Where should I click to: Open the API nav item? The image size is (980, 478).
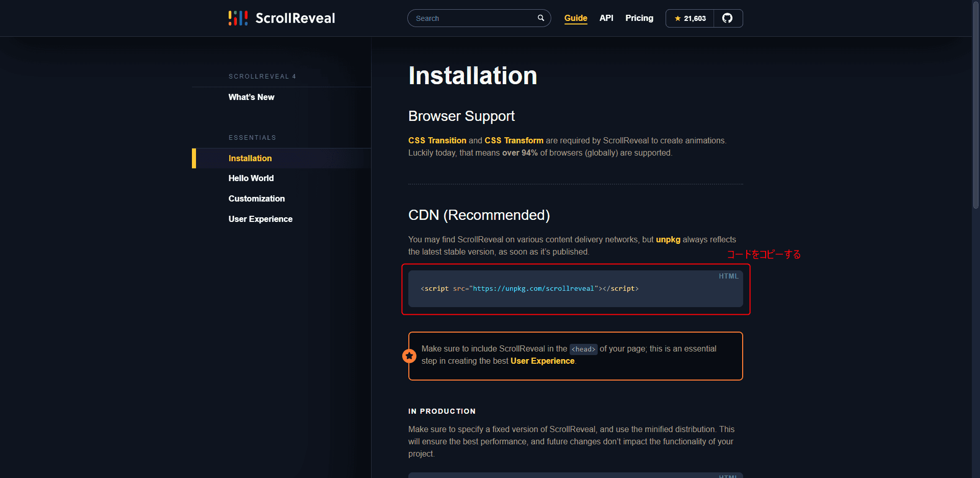606,18
